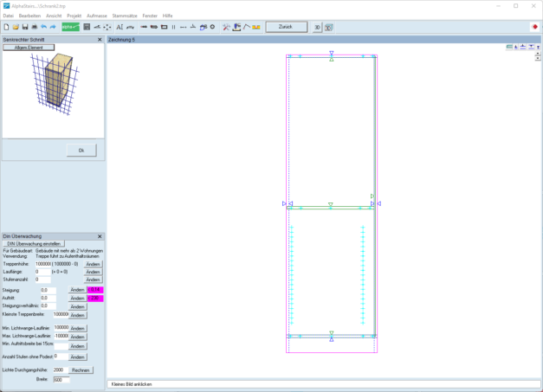
Task: Click Ändern next to Treppenhöhe
Action: [x=93, y=264]
